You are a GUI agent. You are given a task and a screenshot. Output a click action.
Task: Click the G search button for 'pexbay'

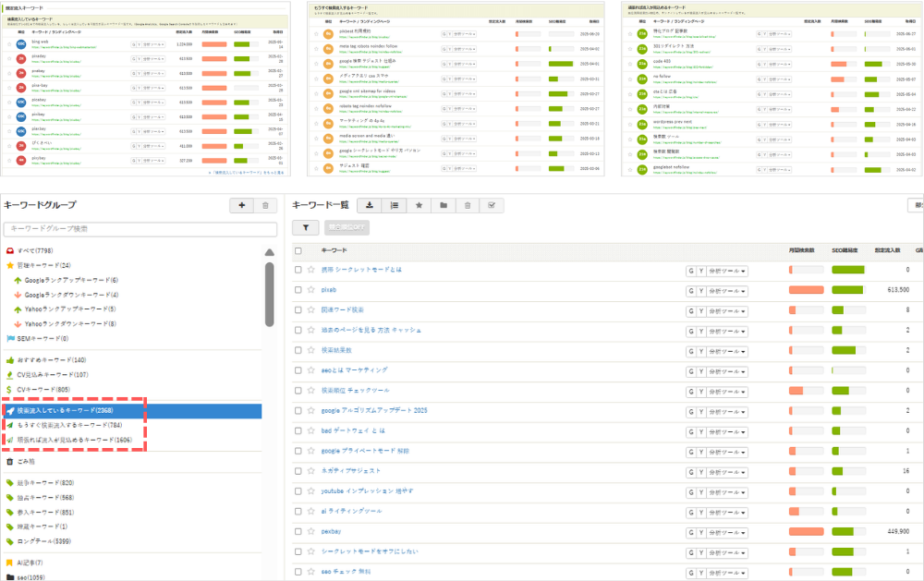(x=690, y=532)
